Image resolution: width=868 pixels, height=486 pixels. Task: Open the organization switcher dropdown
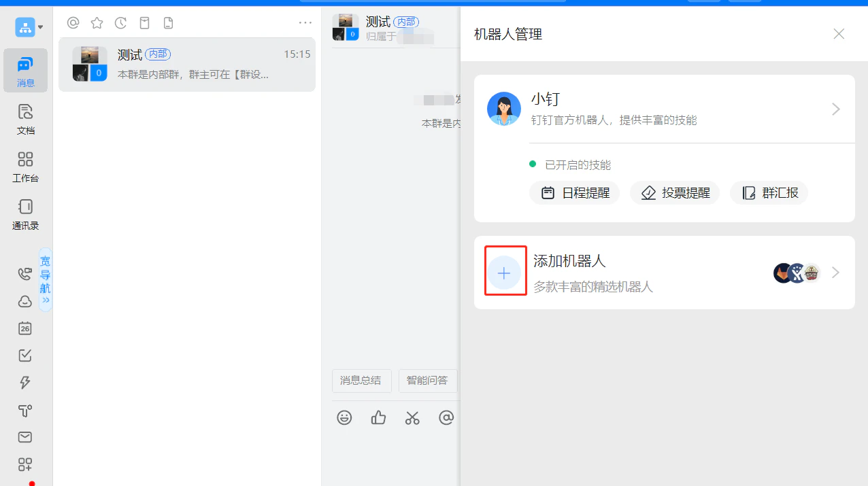29,27
